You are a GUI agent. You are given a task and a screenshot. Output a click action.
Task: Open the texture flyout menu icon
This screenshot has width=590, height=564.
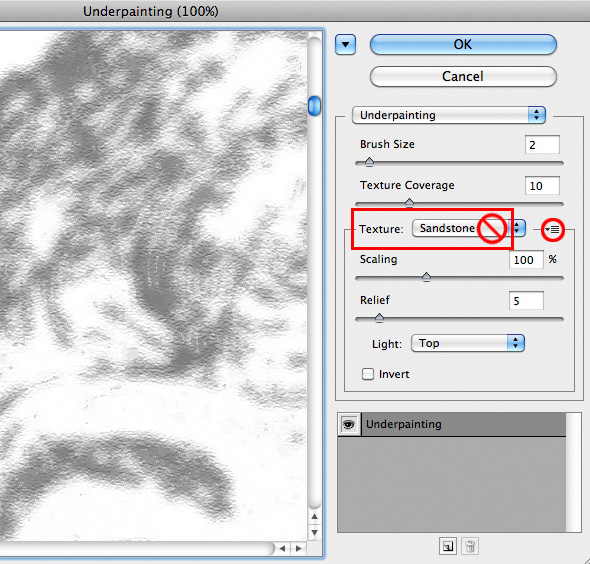[553, 229]
